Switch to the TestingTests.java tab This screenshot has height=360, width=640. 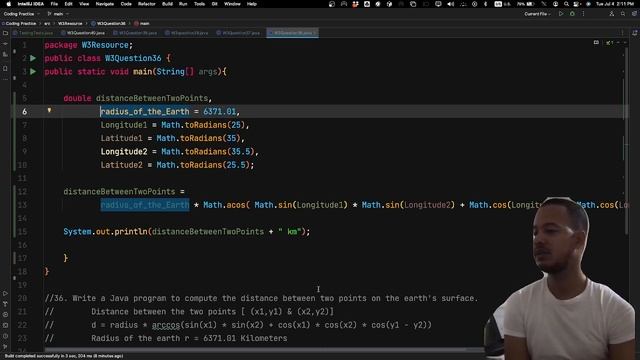[33, 33]
